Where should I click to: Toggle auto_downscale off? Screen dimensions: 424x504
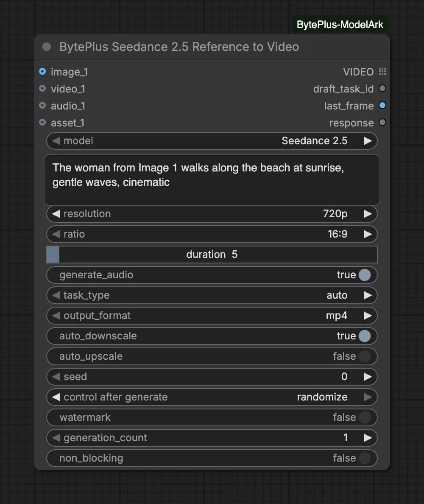click(365, 336)
